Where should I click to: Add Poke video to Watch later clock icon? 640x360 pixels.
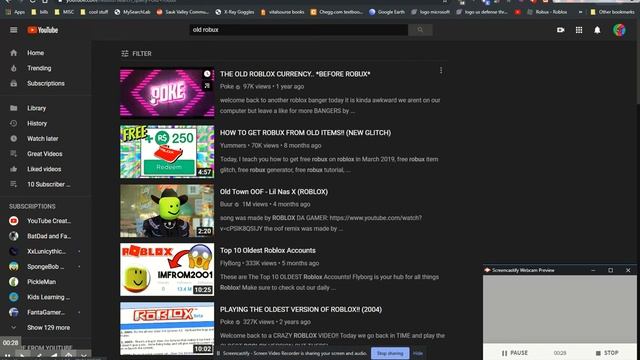point(207,74)
